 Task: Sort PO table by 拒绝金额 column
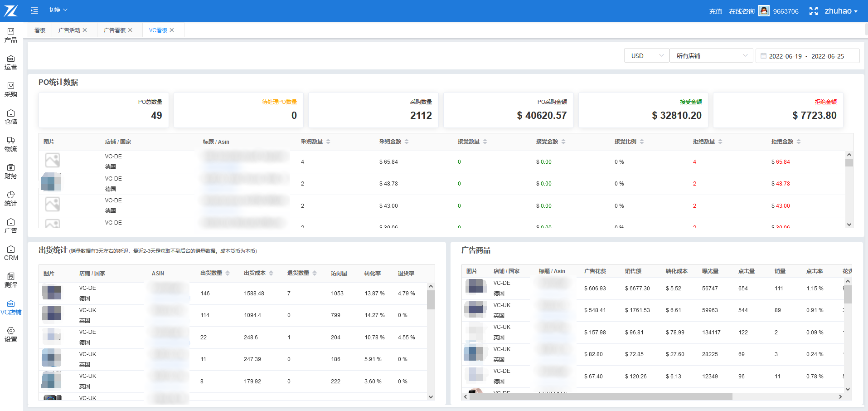pyautogui.click(x=799, y=142)
